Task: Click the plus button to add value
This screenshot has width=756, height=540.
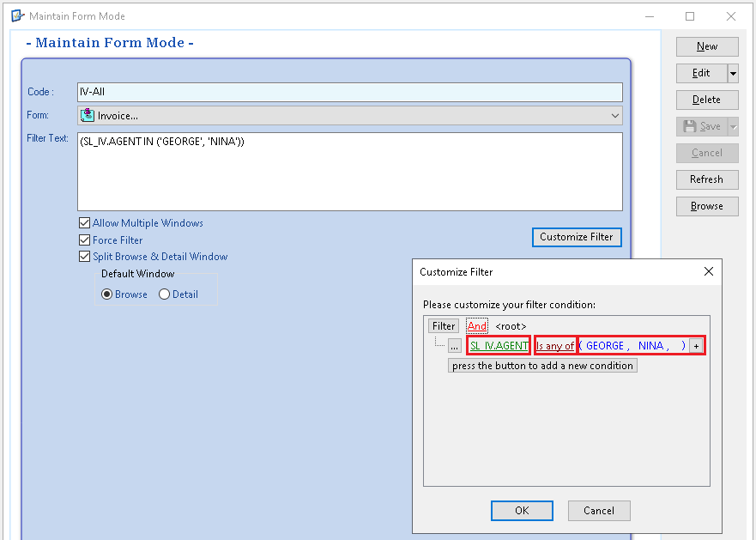Action: (696, 345)
